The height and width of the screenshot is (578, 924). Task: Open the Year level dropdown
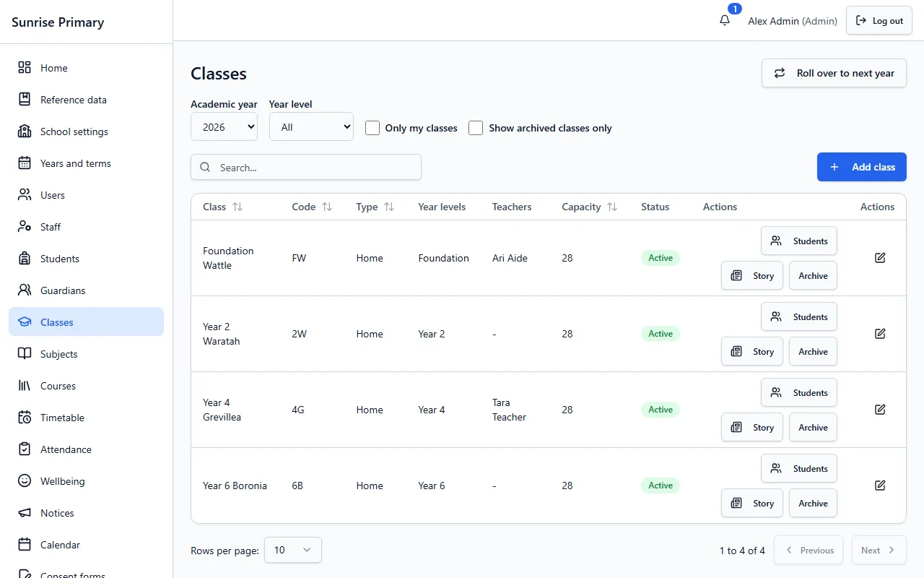[x=311, y=126]
